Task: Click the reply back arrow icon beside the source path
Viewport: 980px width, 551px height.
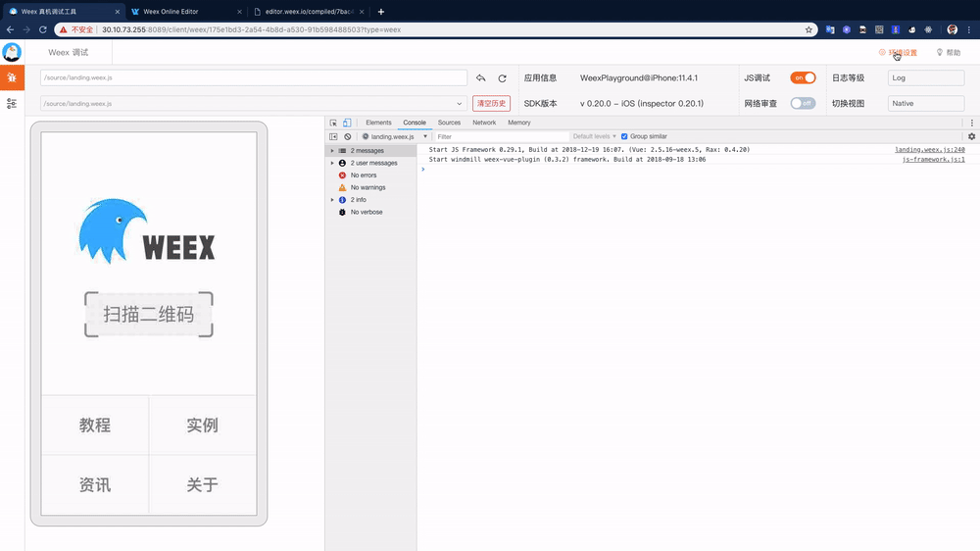Action: click(480, 78)
